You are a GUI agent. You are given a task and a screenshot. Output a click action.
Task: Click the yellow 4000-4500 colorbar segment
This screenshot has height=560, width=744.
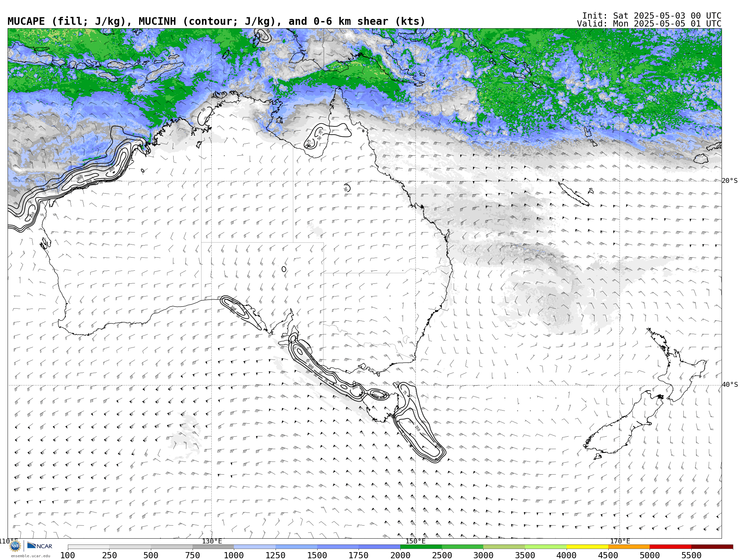tap(587, 547)
